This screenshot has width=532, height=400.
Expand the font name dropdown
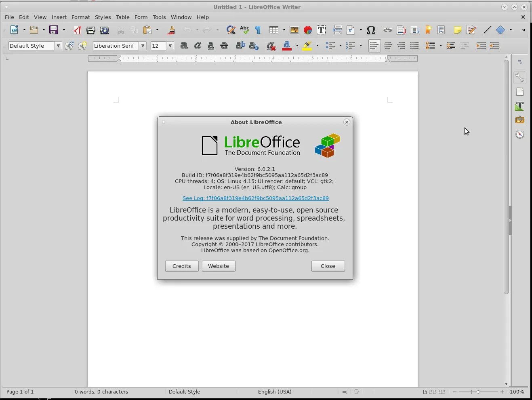pos(143,46)
